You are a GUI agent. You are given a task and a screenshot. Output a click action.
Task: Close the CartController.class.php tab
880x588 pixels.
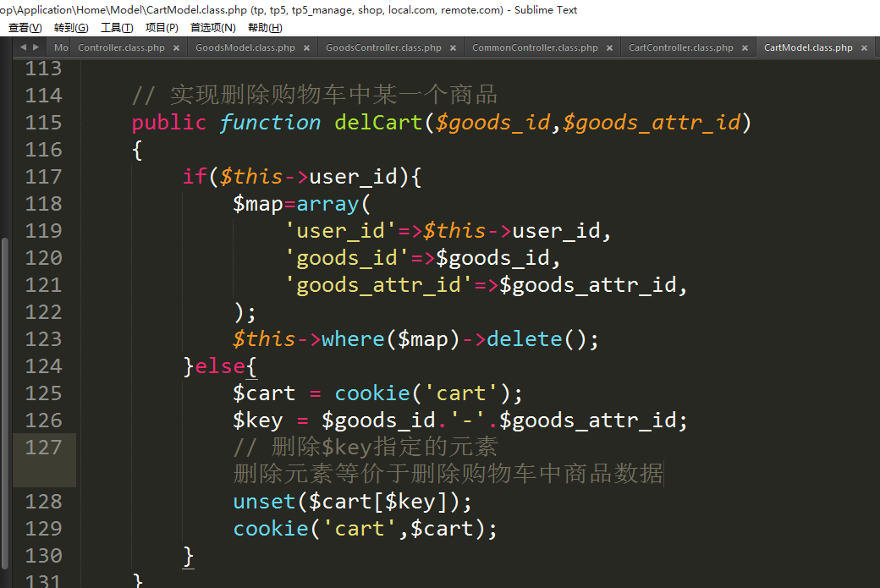coord(745,48)
